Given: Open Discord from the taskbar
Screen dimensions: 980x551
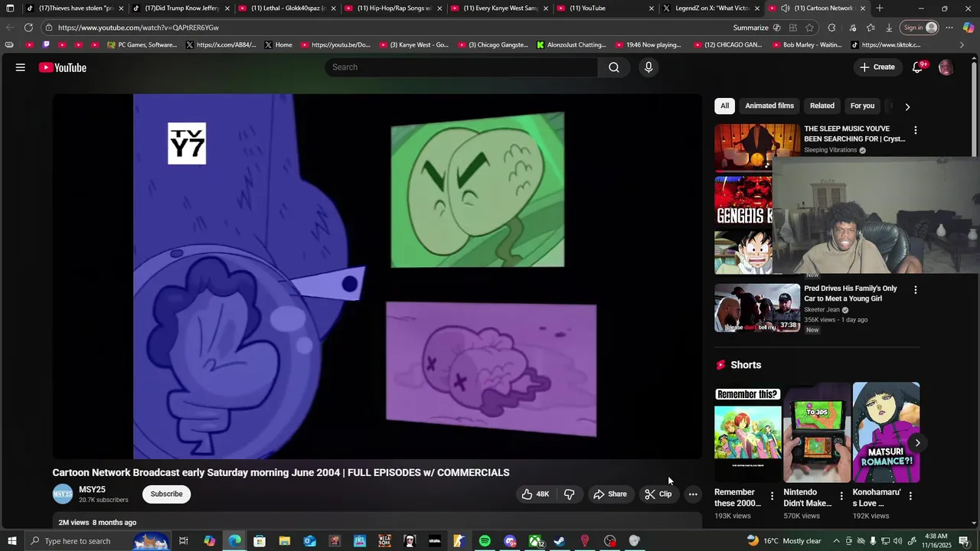Looking at the screenshot, I should [510, 541].
